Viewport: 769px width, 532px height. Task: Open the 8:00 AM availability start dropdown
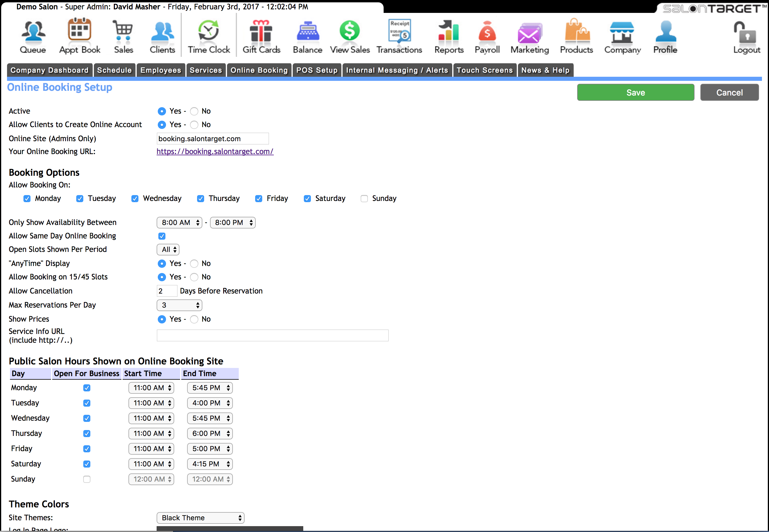coord(179,223)
